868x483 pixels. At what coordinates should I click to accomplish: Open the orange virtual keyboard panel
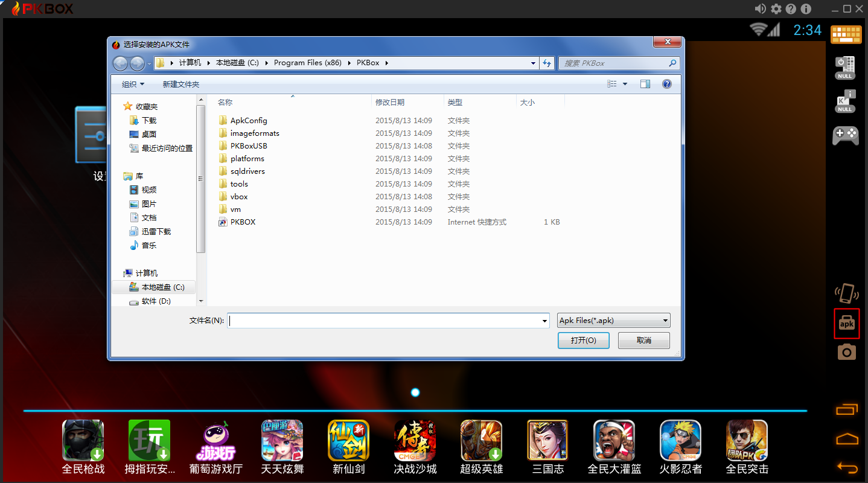pos(846,34)
